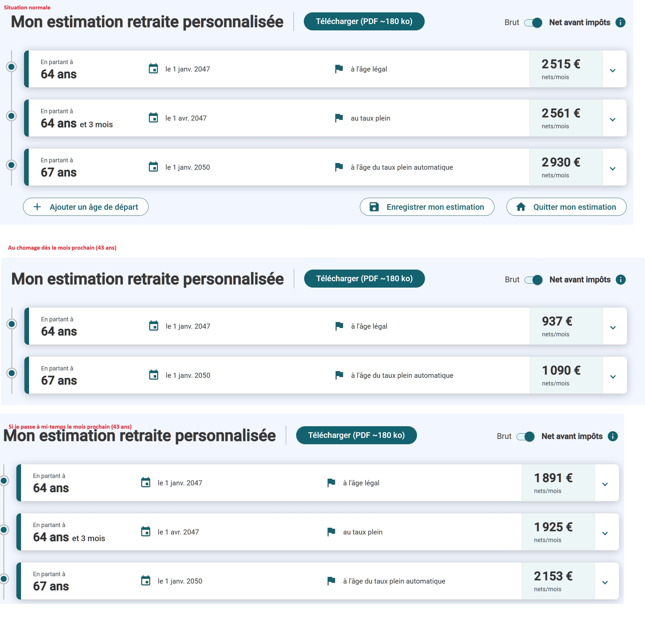Click the calendar icon beside le 1 janv. 2047
645x644 pixels.
(153, 68)
